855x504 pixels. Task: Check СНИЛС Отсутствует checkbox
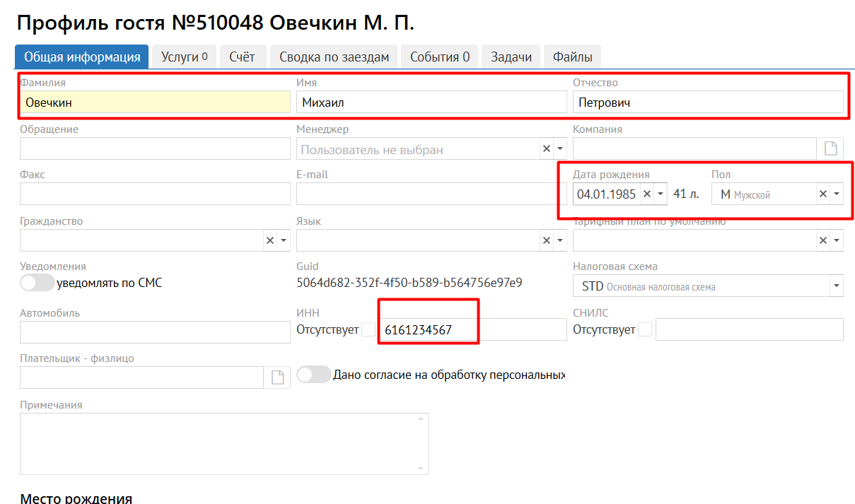(645, 329)
